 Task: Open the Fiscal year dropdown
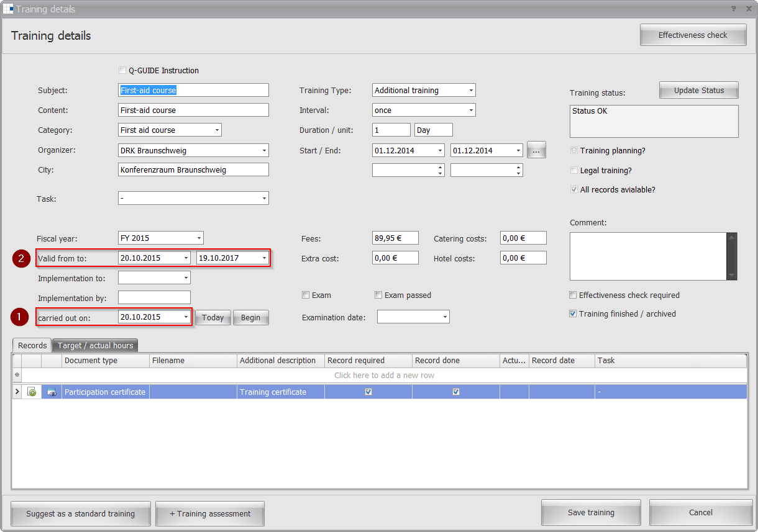(x=199, y=238)
